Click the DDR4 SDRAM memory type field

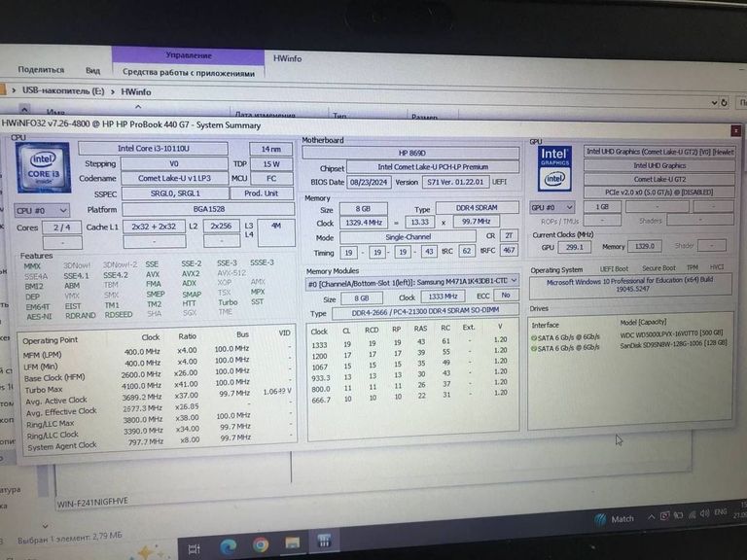477,208
